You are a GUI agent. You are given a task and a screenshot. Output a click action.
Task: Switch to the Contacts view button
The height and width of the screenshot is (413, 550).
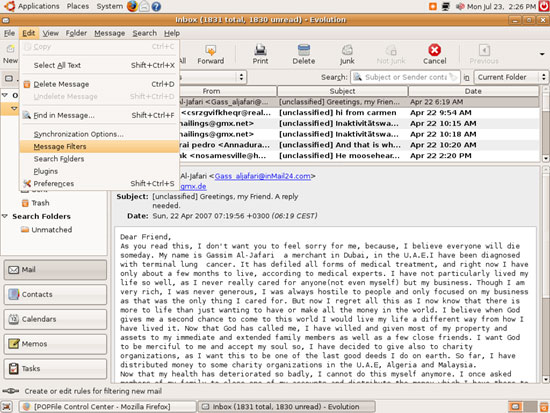tap(55, 294)
